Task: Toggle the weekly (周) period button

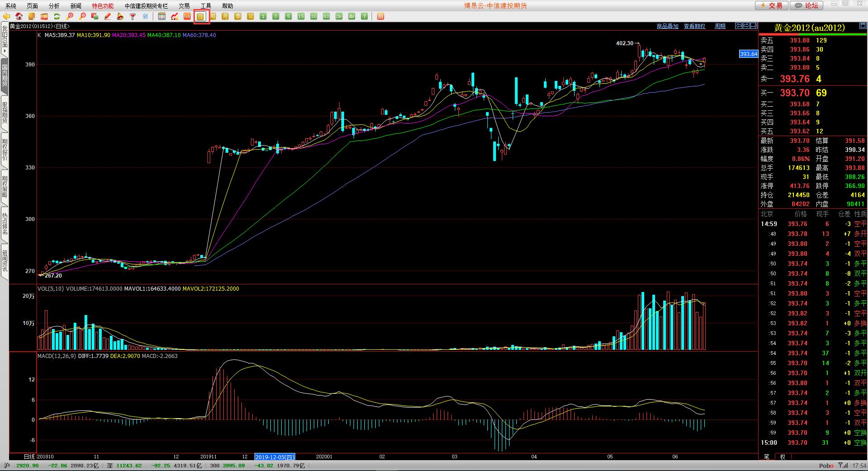Action: click(x=212, y=17)
